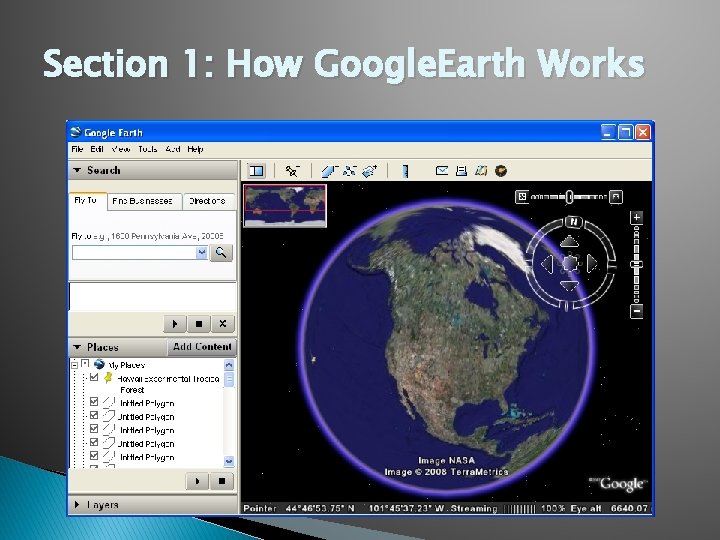Click the Places list scroll up arrow
Viewport: 720px width, 540px height.
(229, 365)
